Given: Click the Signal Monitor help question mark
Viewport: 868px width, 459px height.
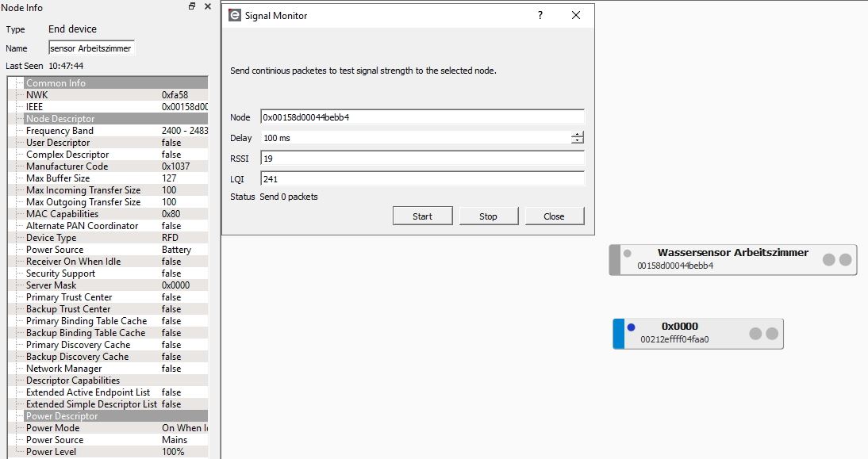Looking at the screenshot, I should (540, 15).
